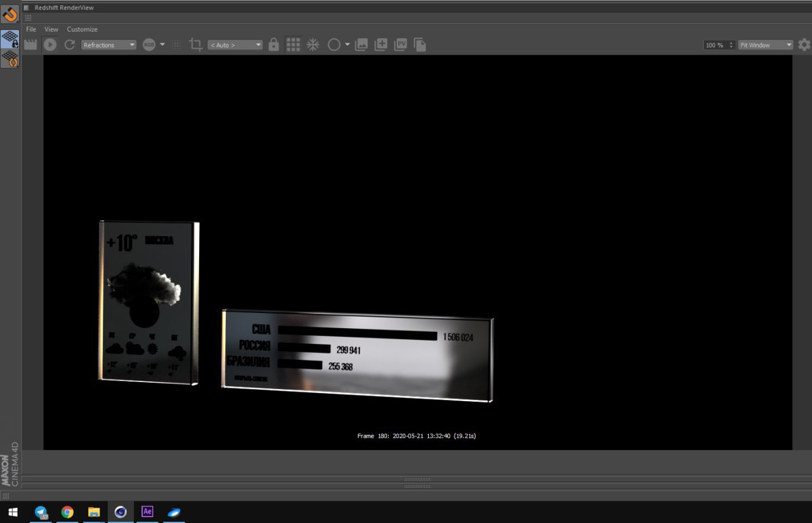
Task: Click the zoom percentage stepper arrows
Action: 731,45
